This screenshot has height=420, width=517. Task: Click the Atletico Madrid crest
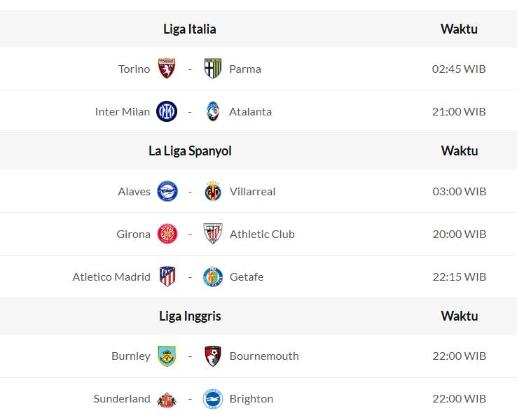click(167, 276)
